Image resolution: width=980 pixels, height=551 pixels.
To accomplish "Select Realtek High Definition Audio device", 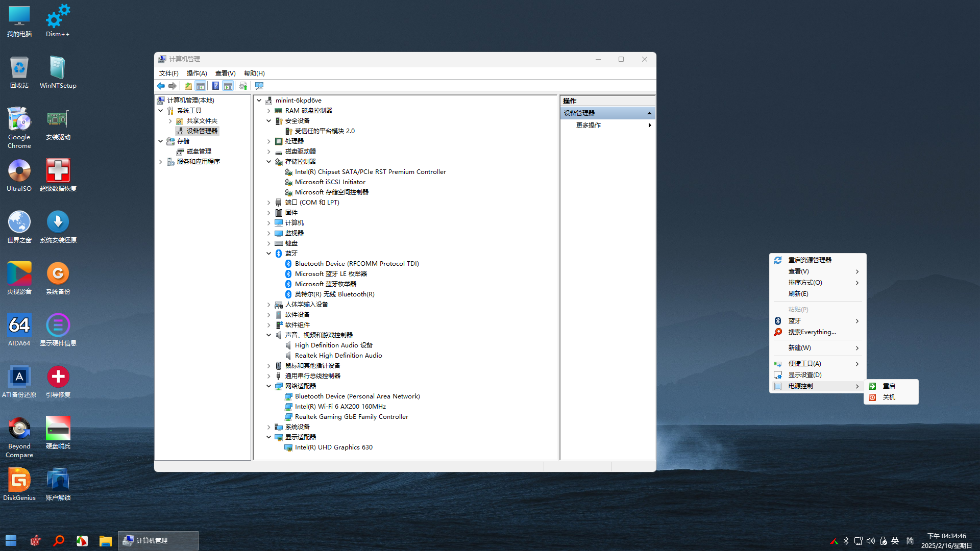I will tap(338, 356).
